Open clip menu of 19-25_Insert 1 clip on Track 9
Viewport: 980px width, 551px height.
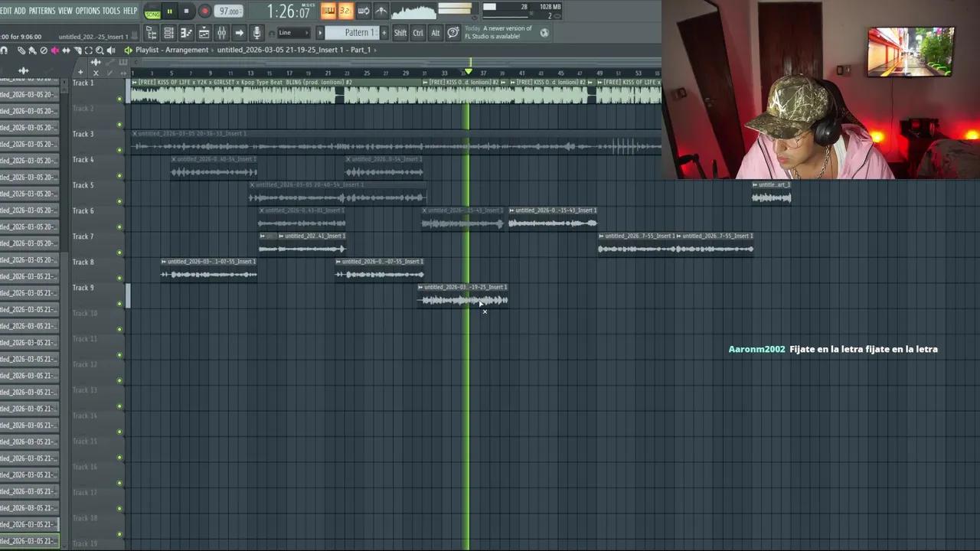[x=420, y=287]
